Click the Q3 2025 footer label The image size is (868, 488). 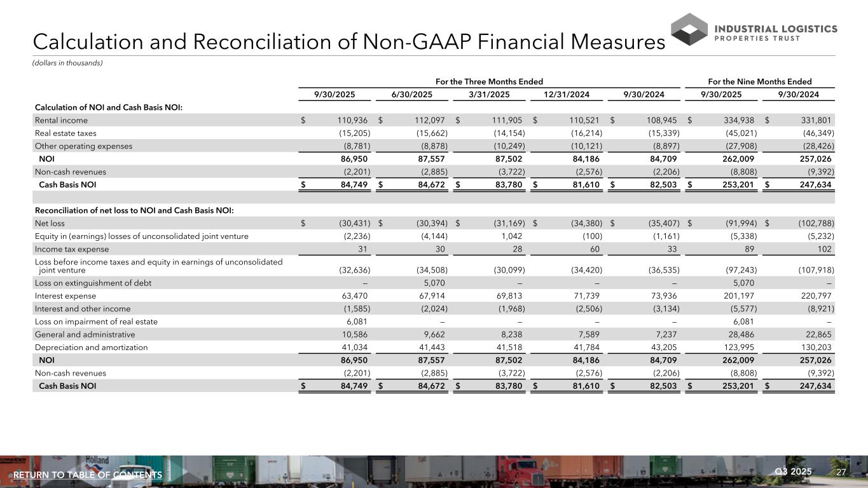click(793, 471)
